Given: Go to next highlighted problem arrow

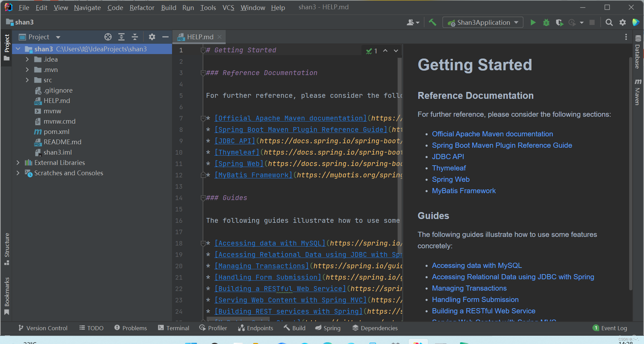Looking at the screenshot, I should [396, 51].
